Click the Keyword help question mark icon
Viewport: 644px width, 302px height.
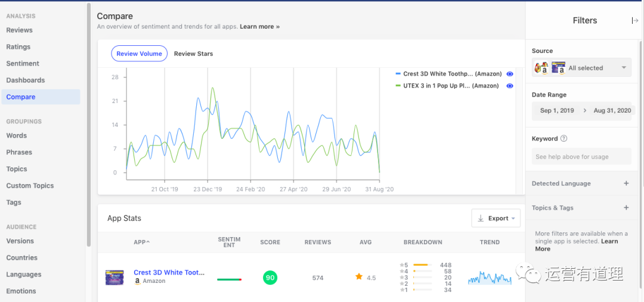[x=564, y=139]
